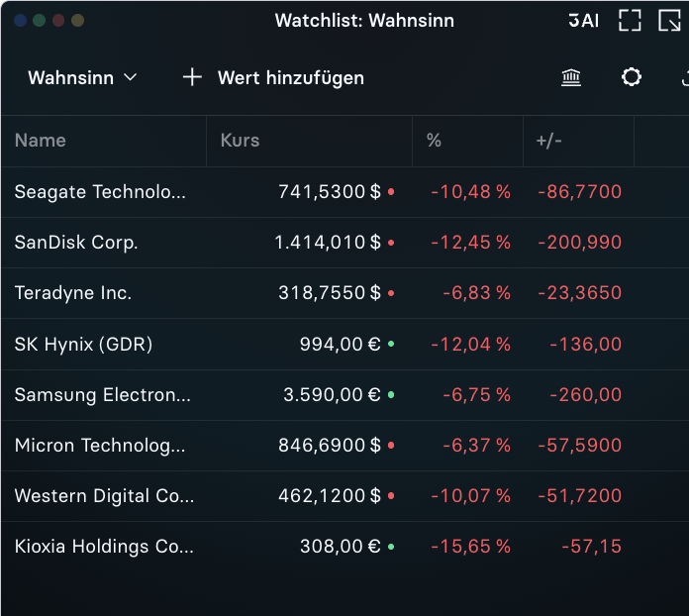Screen dimensions: 689x616
Task: Click the chevron arrow beside Wahnsinn
Action: click(131, 78)
